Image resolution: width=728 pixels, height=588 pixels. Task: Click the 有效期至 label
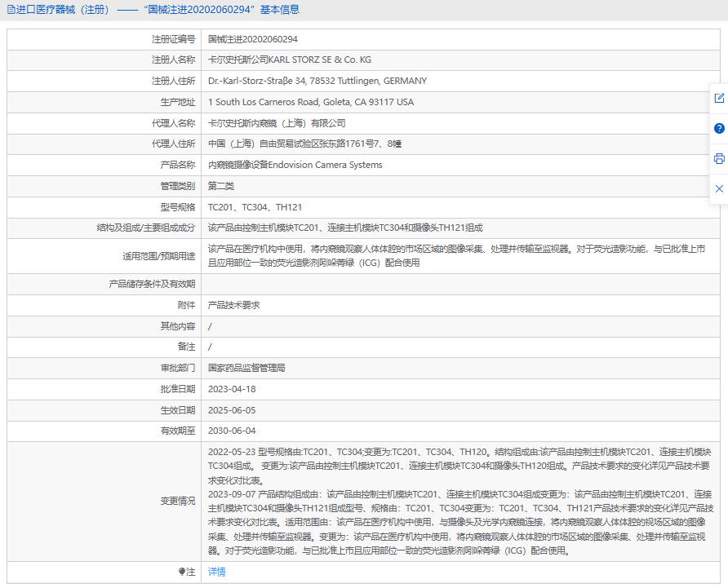coord(178,431)
